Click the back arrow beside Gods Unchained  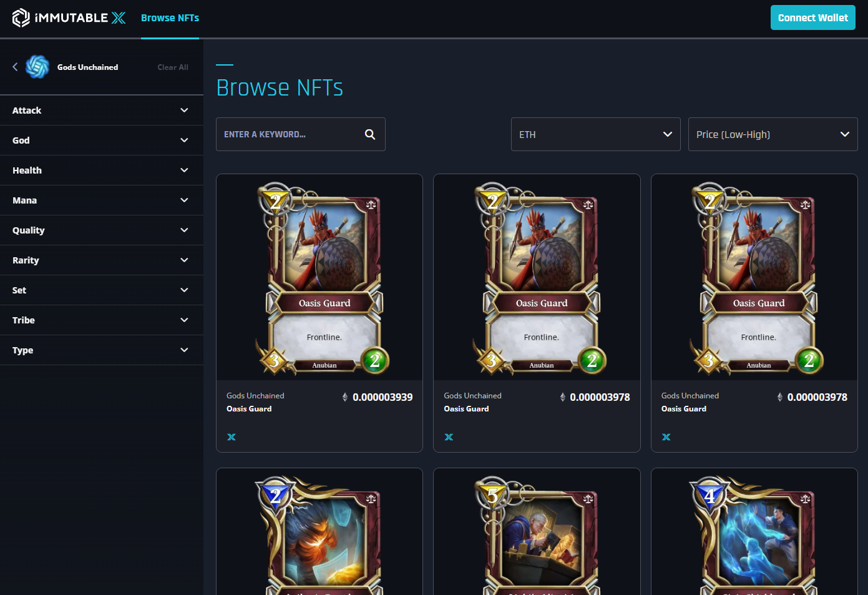[15, 67]
